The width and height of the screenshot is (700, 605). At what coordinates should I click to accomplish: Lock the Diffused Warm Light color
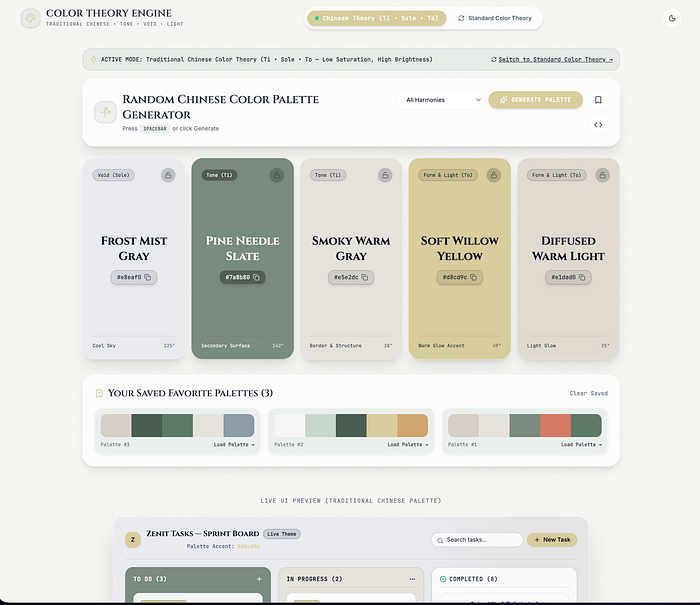tap(602, 175)
